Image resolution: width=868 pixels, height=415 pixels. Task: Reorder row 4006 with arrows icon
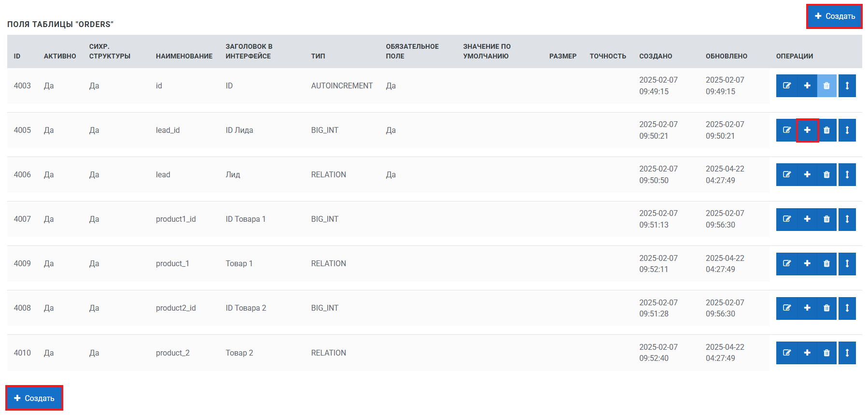847,174
